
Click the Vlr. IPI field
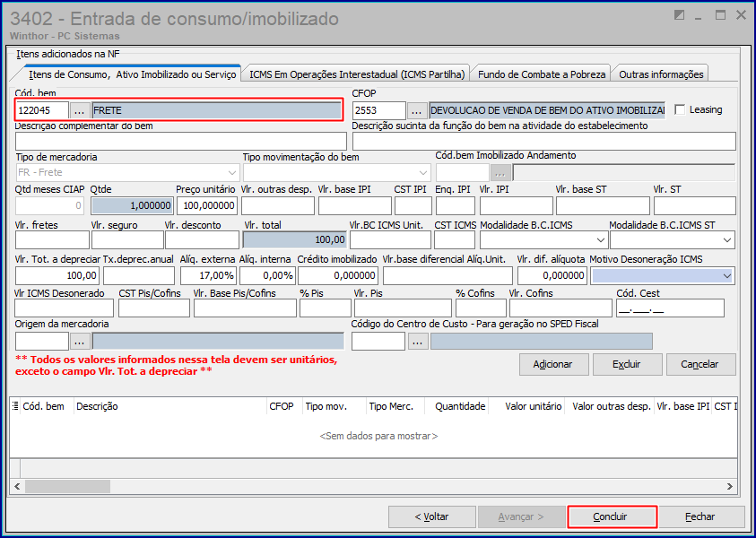517,206
